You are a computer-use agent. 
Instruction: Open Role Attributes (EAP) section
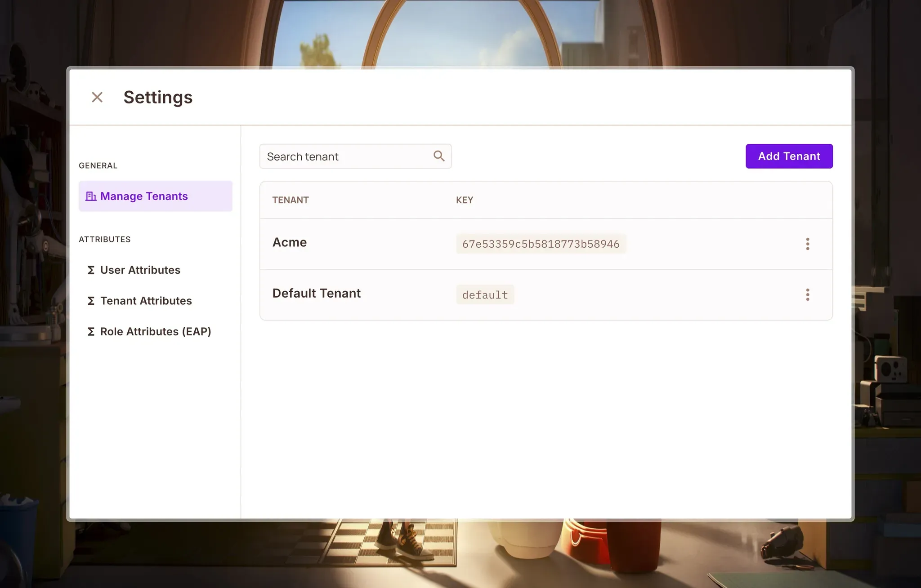(156, 332)
